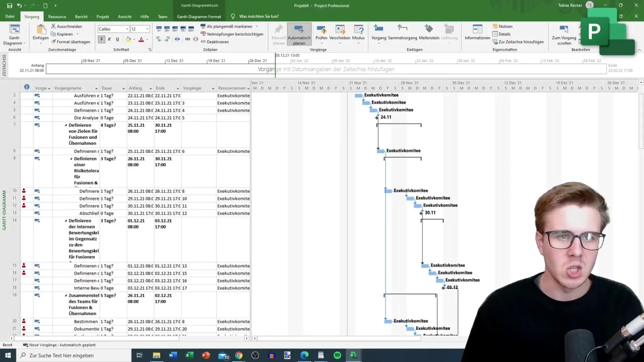Unlink tasks with broken chain icon
644x362 pixels.
pos(196,39)
